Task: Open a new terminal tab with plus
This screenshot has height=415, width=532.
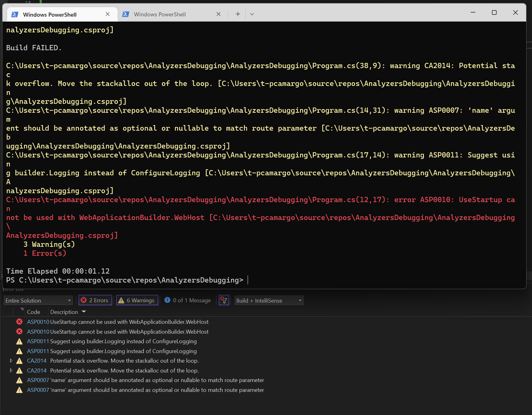Action: [x=238, y=14]
